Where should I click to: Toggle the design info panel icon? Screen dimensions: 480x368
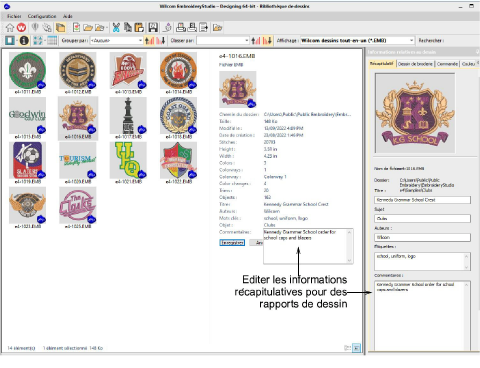coord(24,40)
